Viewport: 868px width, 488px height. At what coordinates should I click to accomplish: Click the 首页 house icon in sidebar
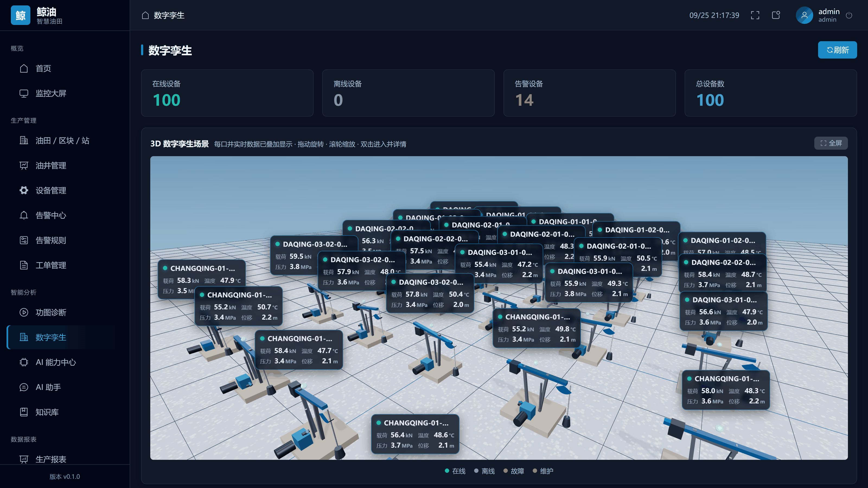[24, 68]
